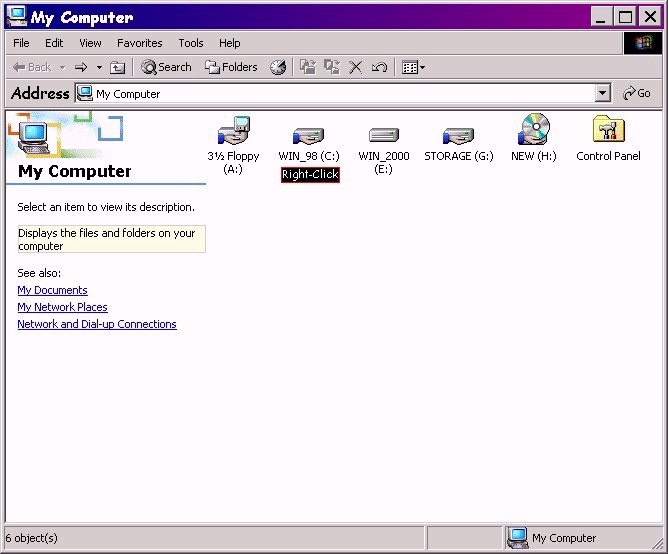Viewport: 668px width, 554px height.
Task: Click the History toolbar icon
Action: tap(278, 67)
